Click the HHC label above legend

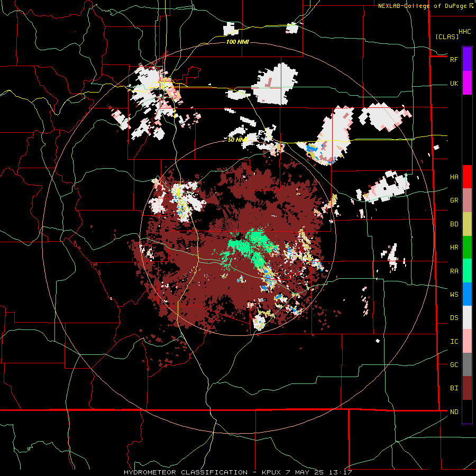tap(465, 32)
